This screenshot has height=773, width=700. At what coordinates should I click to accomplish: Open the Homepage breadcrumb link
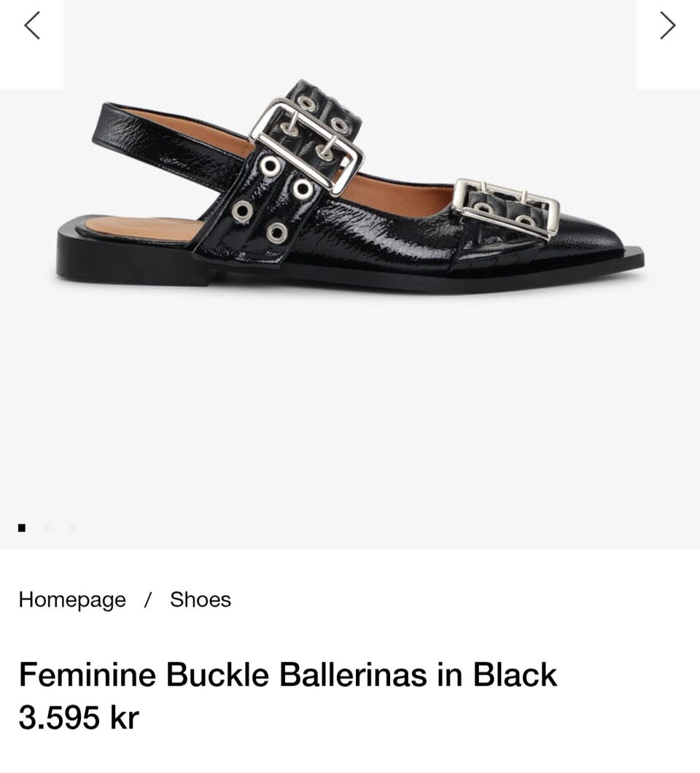(x=72, y=600)
